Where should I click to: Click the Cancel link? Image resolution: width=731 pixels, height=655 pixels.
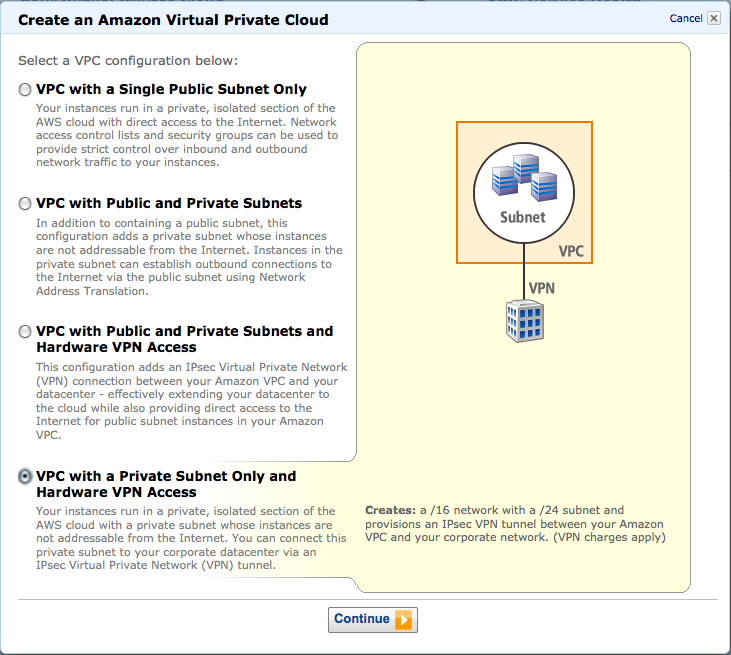(x=686, y=18)
